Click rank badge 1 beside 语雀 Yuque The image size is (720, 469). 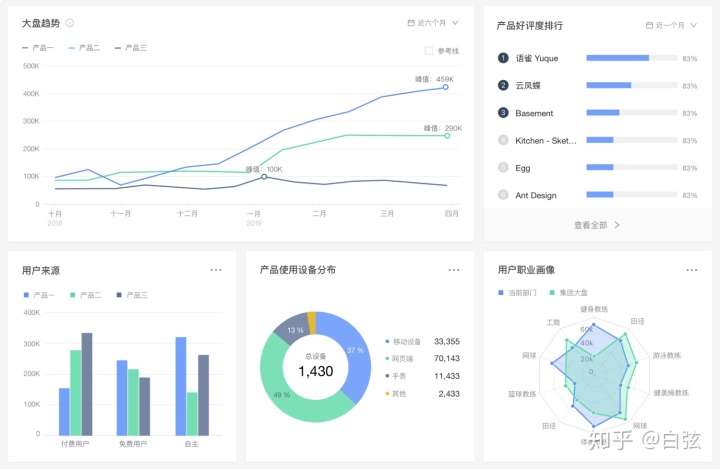tap(503, 58)
